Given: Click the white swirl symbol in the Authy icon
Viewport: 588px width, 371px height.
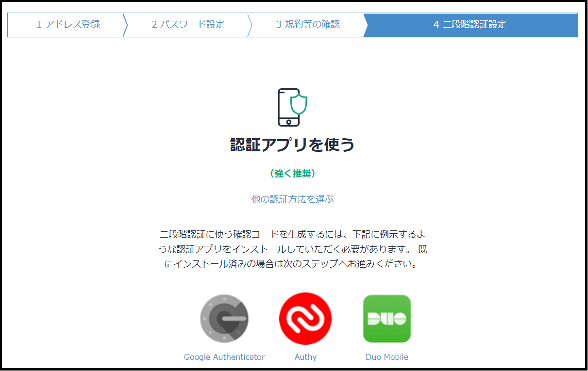Looking at the screenshot, I should [x=305, y=319].
